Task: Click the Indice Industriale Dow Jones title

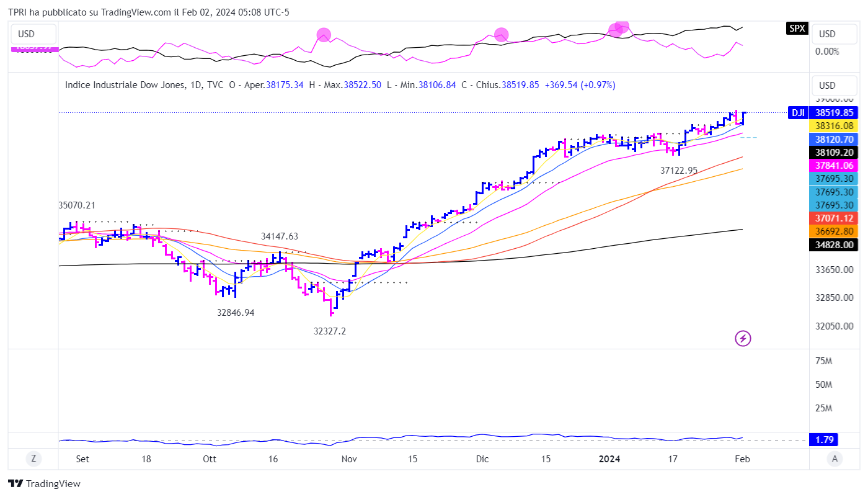Action: tap(124, 85)
